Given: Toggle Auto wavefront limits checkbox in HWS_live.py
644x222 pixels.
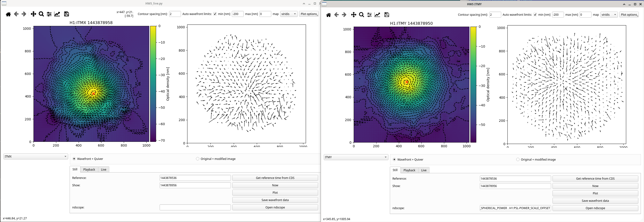Looking at the screenshot, I should (x=215, y=14).
